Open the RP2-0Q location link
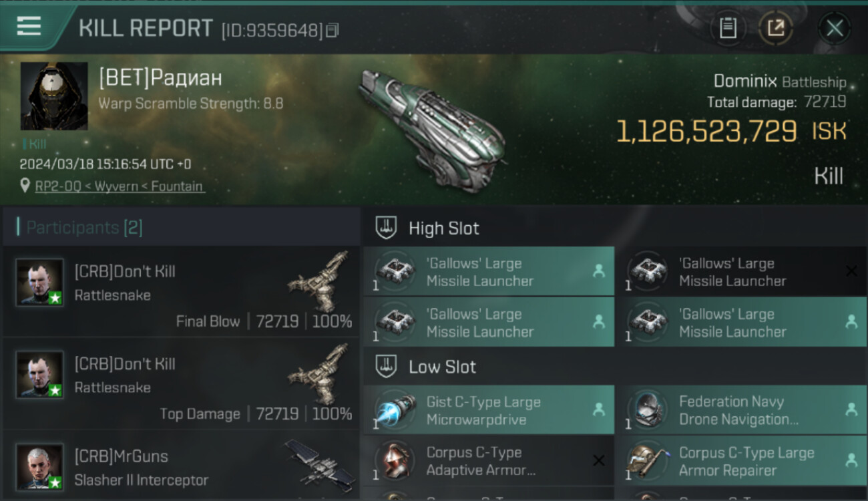The height and width of the screenshot is (501, 868). 120,186
